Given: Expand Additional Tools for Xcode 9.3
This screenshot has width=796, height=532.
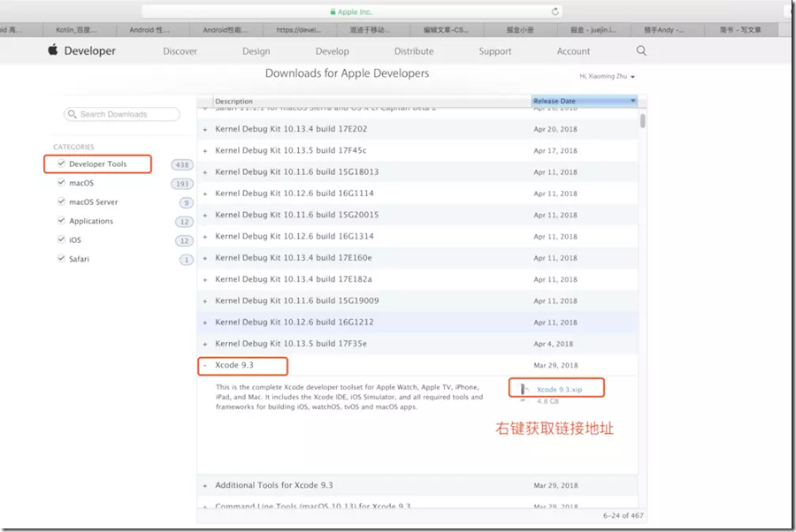Looking at the screenshot, I should pos(205,486).
